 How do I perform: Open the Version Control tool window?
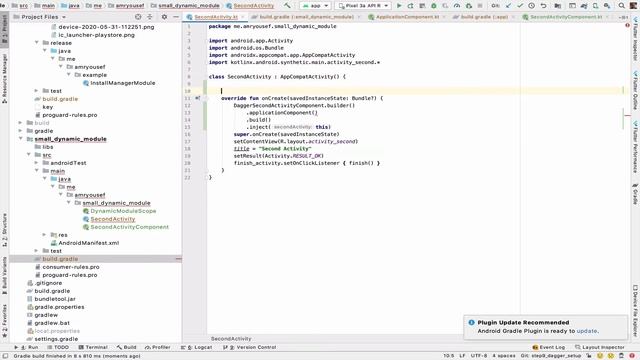point(249,347)
